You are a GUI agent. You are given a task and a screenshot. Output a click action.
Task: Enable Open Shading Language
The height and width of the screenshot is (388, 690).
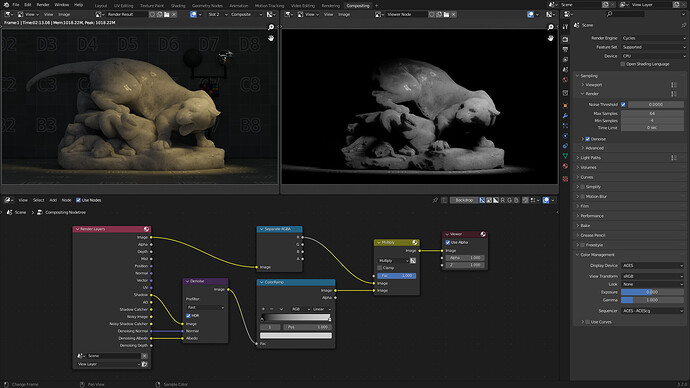pyautogui.click(x=623, y=64)
